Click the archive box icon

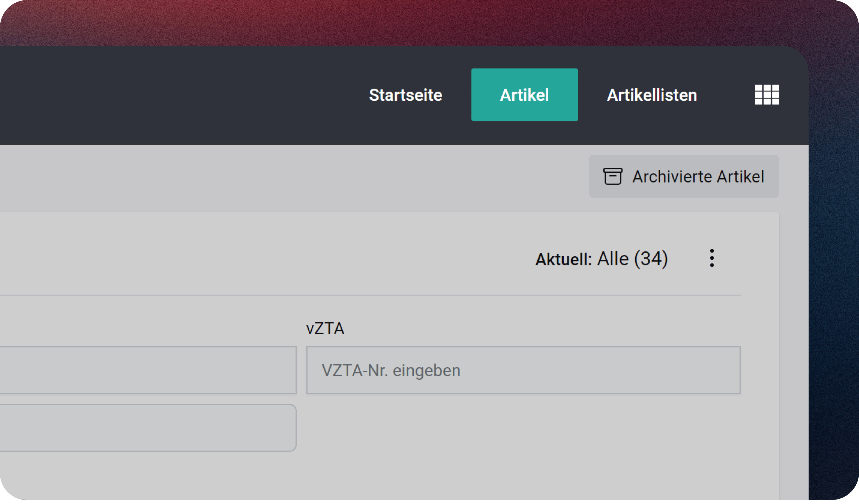(613, 176)
